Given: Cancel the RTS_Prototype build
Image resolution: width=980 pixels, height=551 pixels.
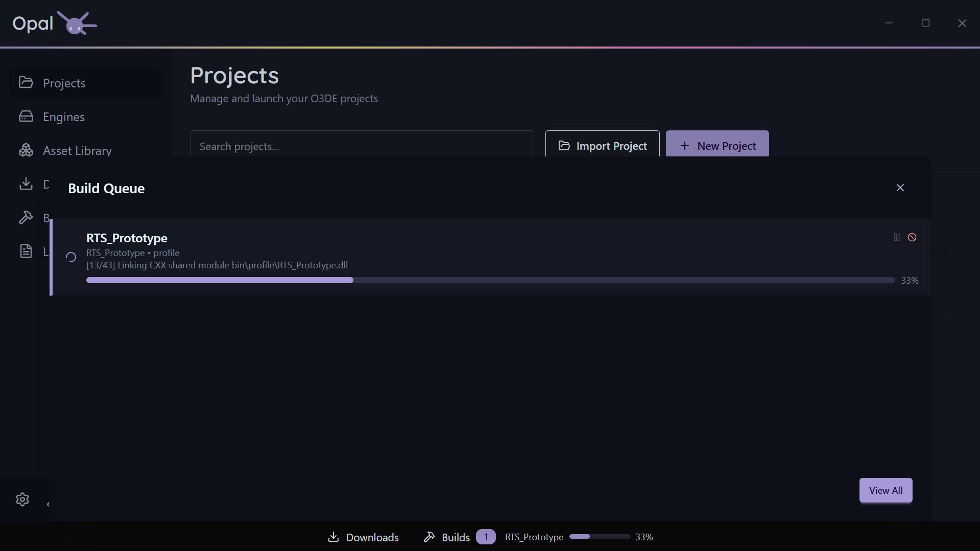Looking at the screenshot, I should coord(912,237).
